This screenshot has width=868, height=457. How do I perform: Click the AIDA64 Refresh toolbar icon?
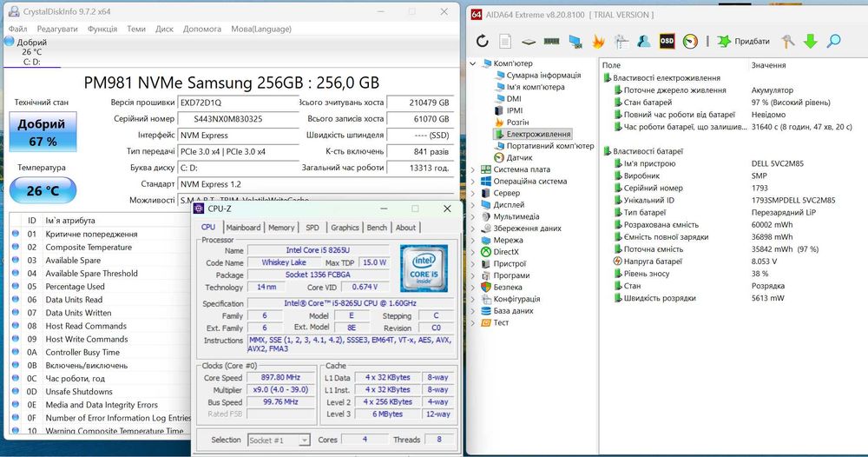coord(482,41)
